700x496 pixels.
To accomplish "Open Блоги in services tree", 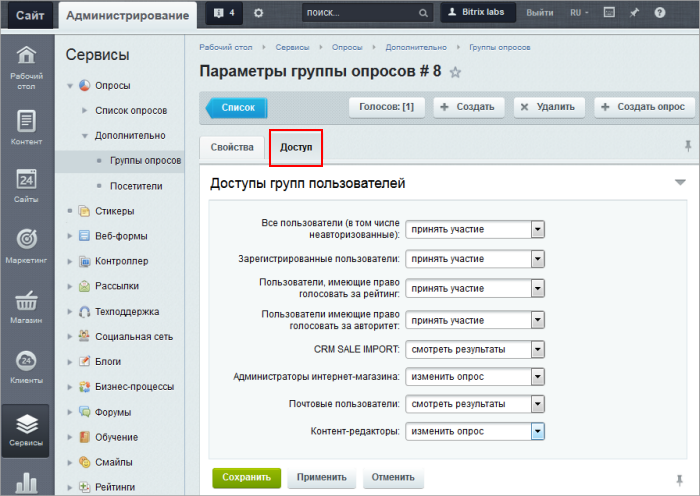I will click(108, 362).
